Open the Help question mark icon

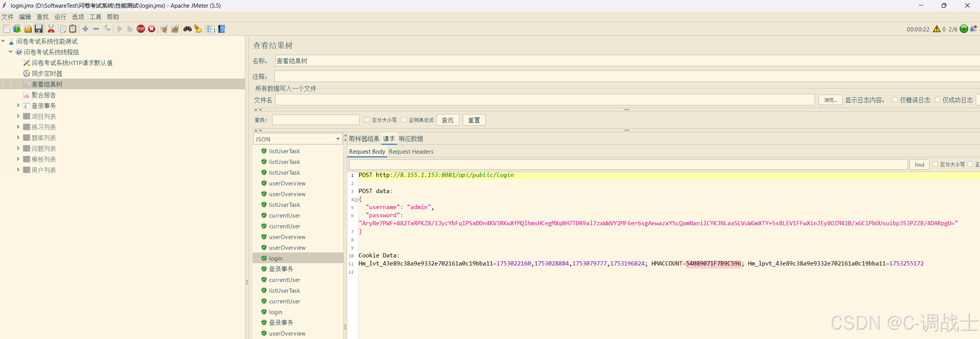point(221,29)
